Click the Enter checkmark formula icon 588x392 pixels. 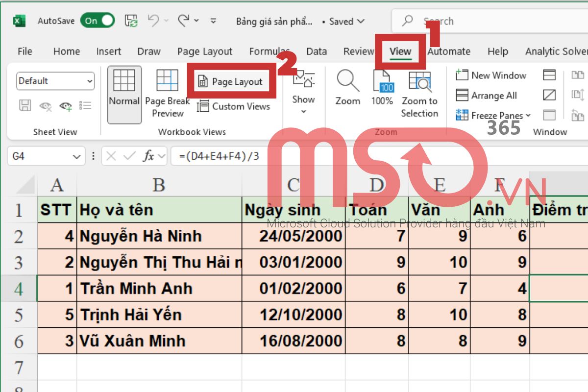pos(129,156)
